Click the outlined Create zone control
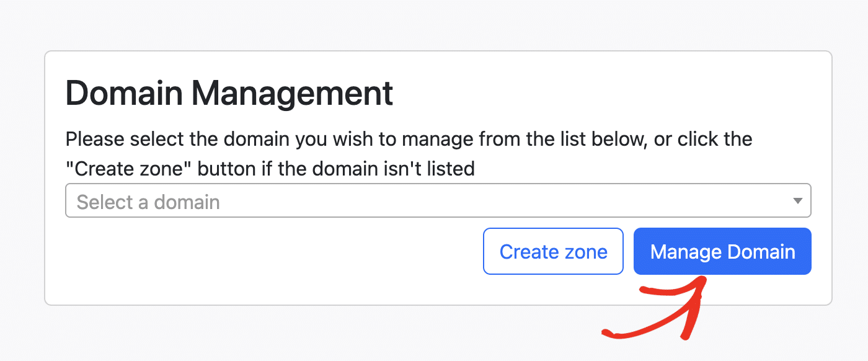Viewport: 868px width, 361px height. pos(552,251)
